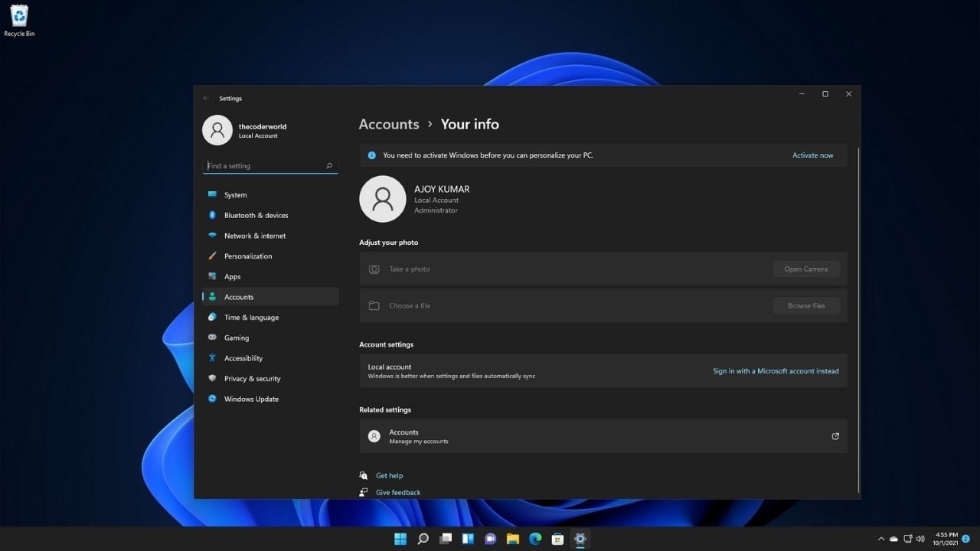Select the Accounts sidebar item
This screenshot has width=980, height=551.
[x=270, y=297]
